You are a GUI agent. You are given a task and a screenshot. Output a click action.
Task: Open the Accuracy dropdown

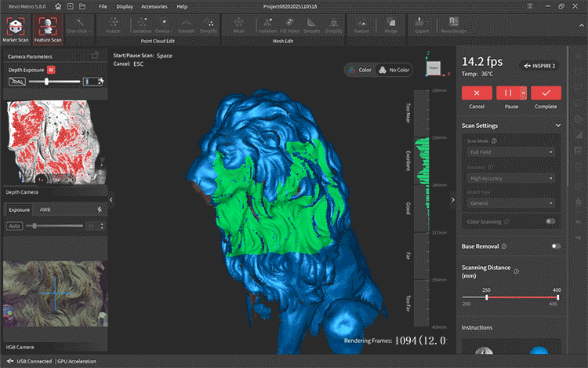[x=512, y=178]
